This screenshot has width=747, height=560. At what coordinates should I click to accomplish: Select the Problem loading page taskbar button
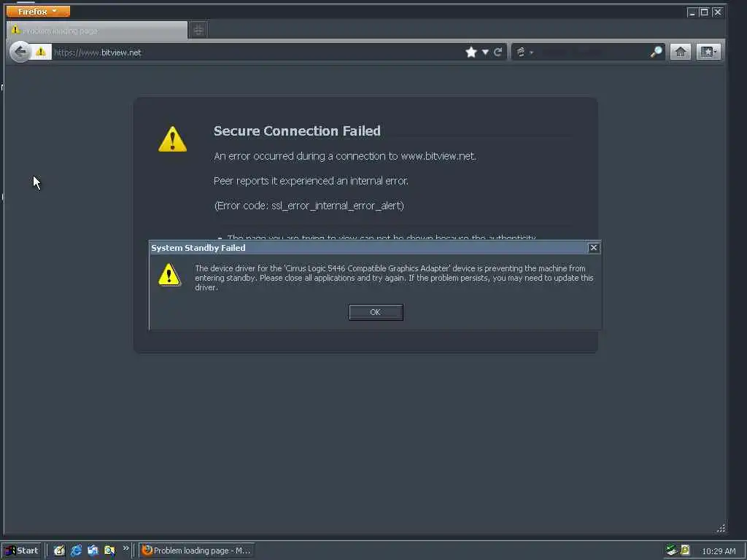click(x=196, y=551)
